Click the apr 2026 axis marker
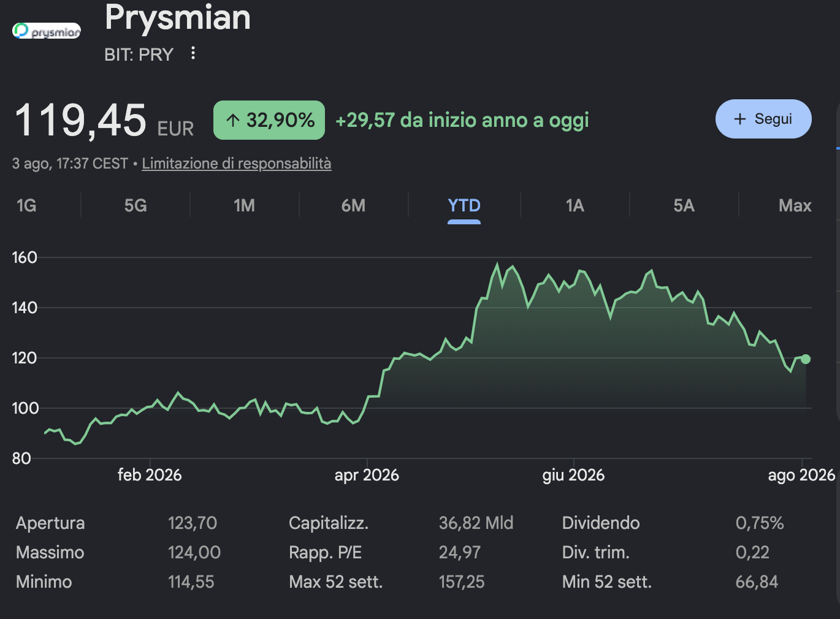 (367, 475)
